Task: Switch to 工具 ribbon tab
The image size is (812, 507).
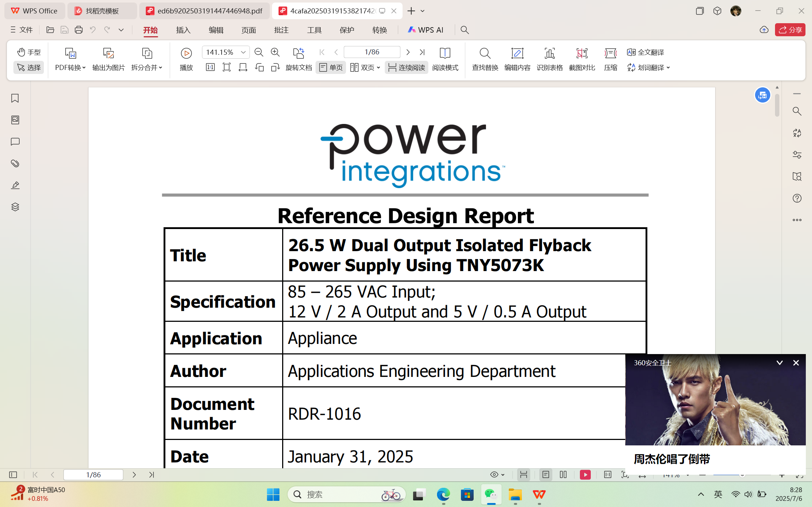Action: (x=314, y=30)
